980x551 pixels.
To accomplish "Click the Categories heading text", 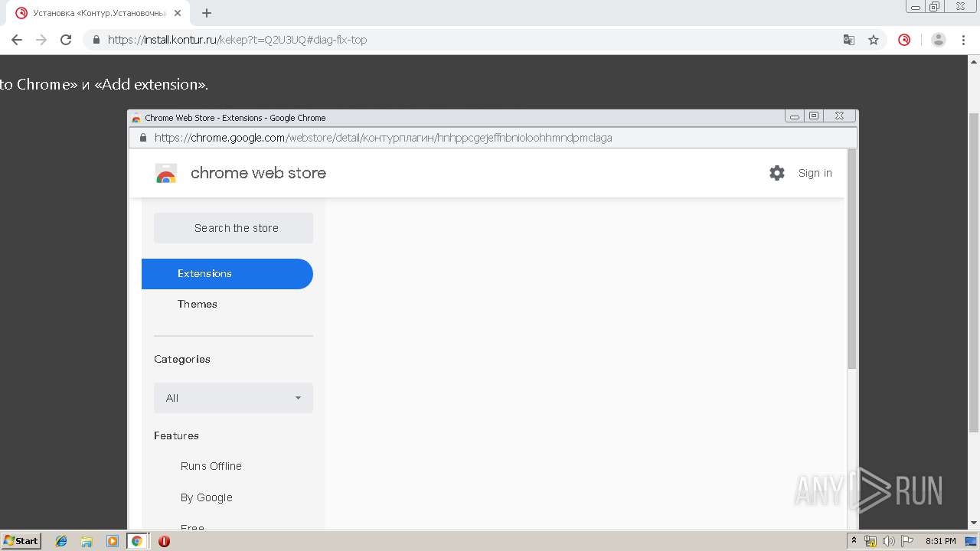I will click(x=182, y=359).
